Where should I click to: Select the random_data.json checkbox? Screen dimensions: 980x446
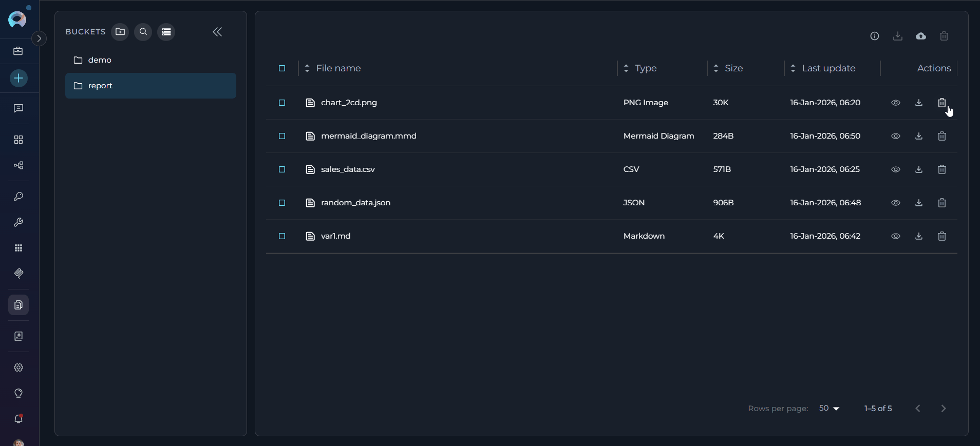(x=282, y=203)
